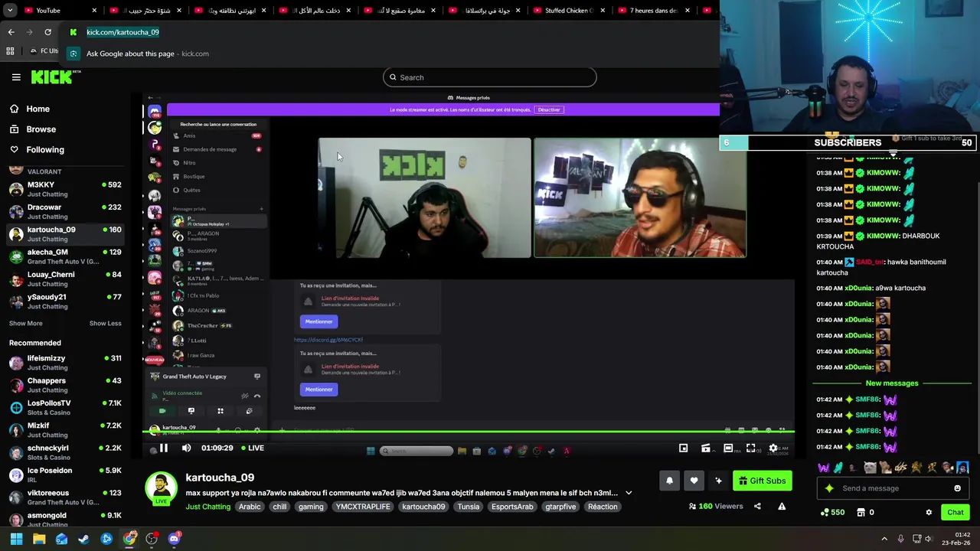Image resolution: width=980 pixels, height=551 pixels.
Task: Open Steam from taskbar
Action: click(83, 539)
